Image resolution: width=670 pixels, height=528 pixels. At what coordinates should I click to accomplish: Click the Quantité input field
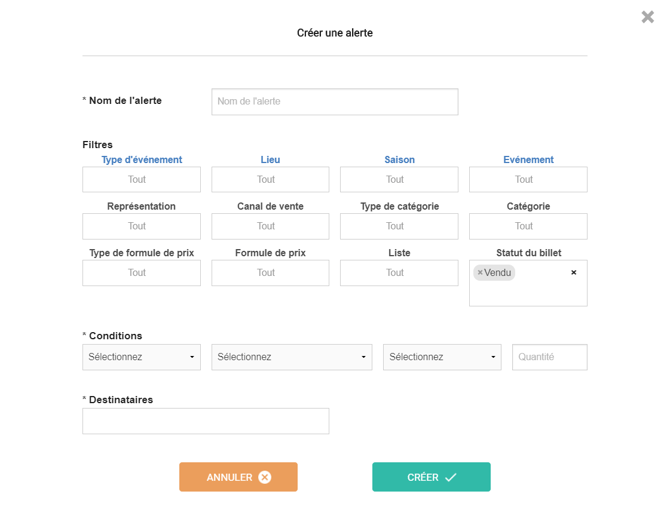[549, 357]
